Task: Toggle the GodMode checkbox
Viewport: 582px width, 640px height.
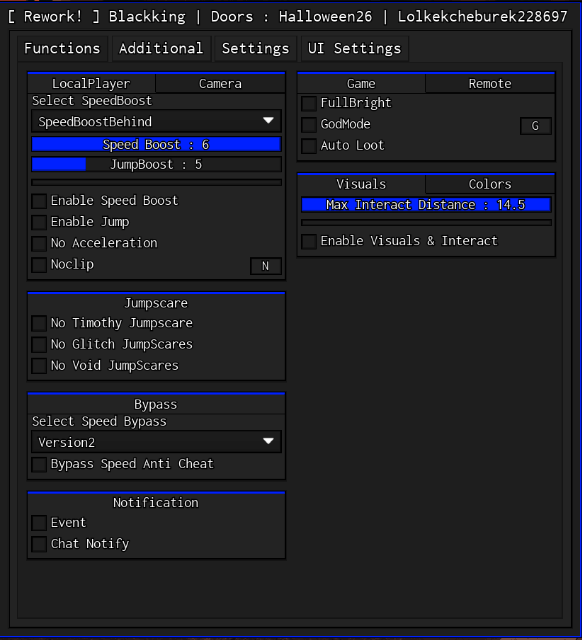Action: pos(309,124)
